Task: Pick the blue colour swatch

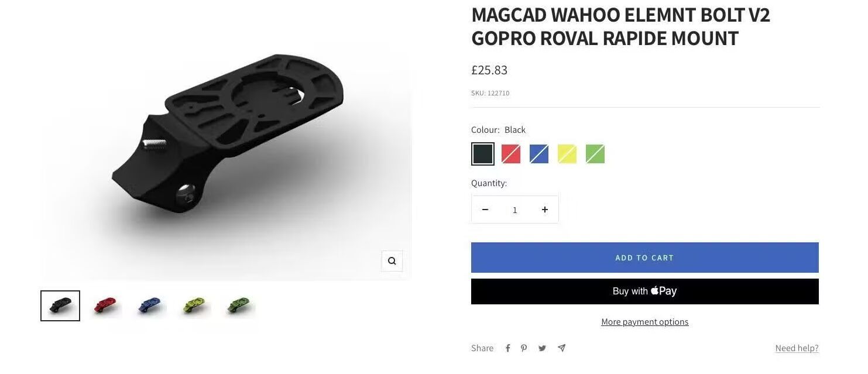Action: coord(539,154)
